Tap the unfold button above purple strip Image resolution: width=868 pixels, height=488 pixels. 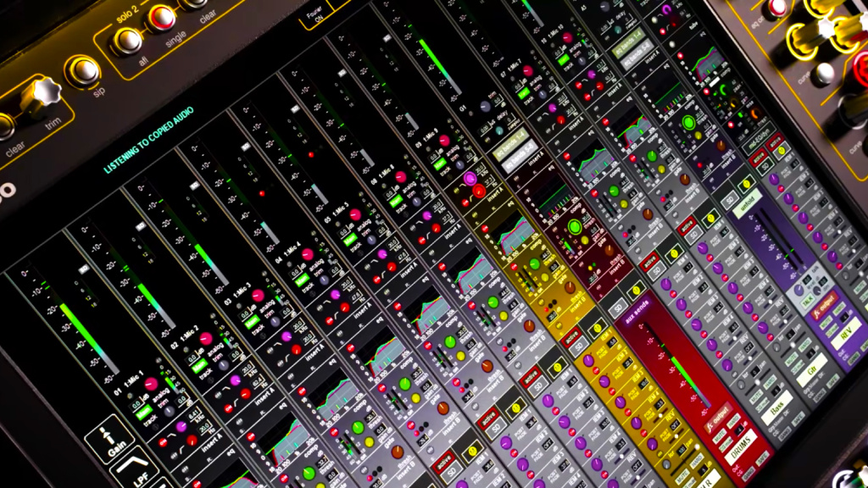[748, 205]
